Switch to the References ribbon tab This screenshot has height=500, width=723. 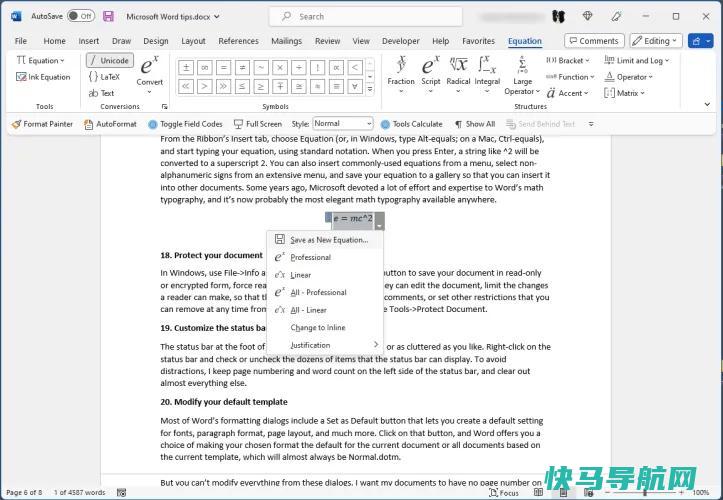pyautogui.click(x=238, y=41)
